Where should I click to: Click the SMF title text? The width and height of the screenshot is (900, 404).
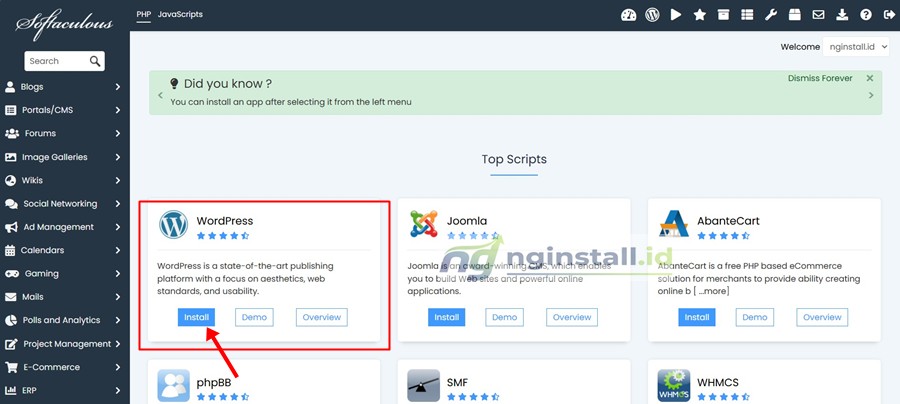(457, 382)
